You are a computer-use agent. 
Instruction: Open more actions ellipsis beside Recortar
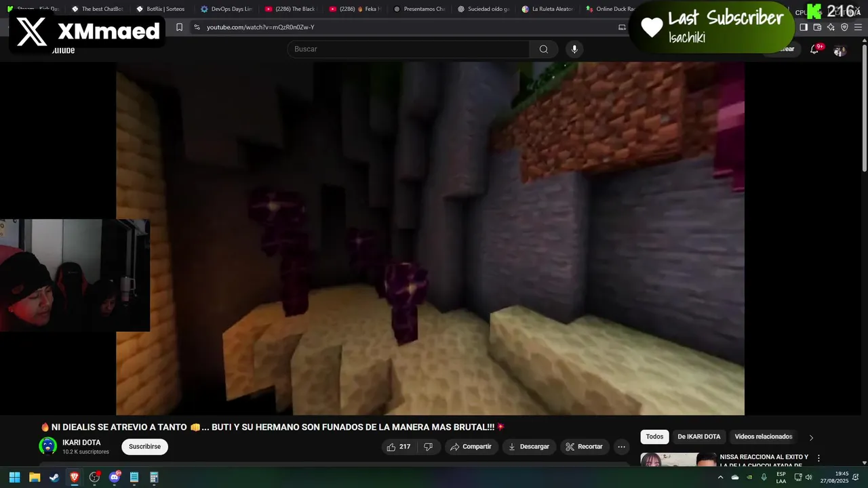621,447
